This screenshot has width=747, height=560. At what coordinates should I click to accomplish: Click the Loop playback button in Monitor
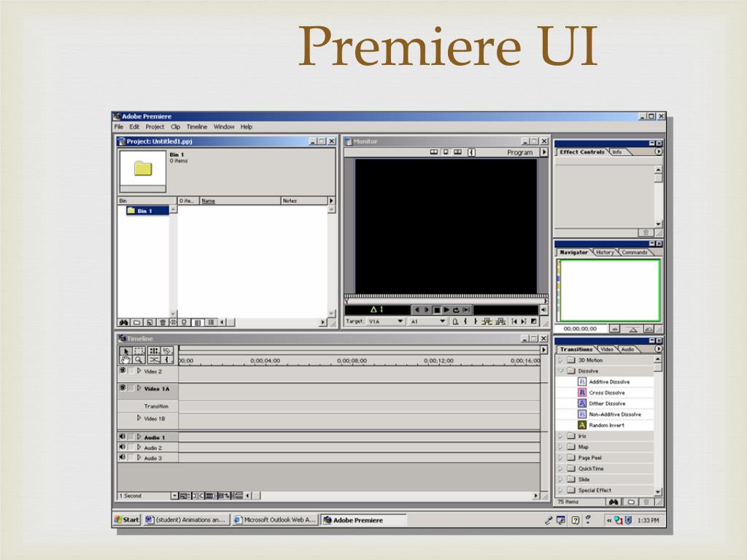[x=456, y=310]
